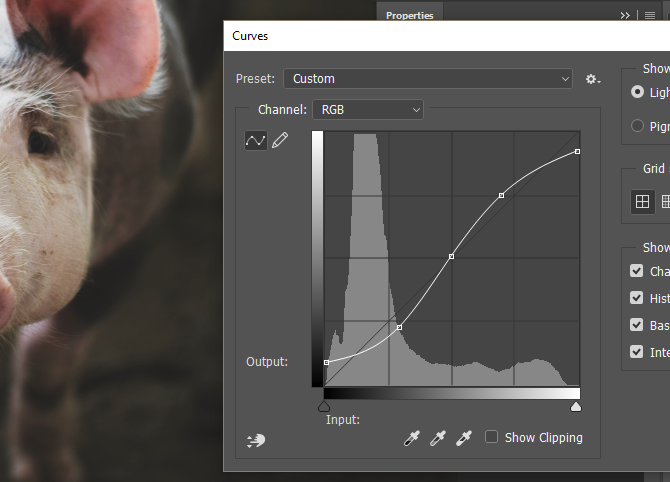The height and width of the screenshot is (482, 670).
Task: Open the Channel dropdown showing RGB
Action: pos(368,110)
